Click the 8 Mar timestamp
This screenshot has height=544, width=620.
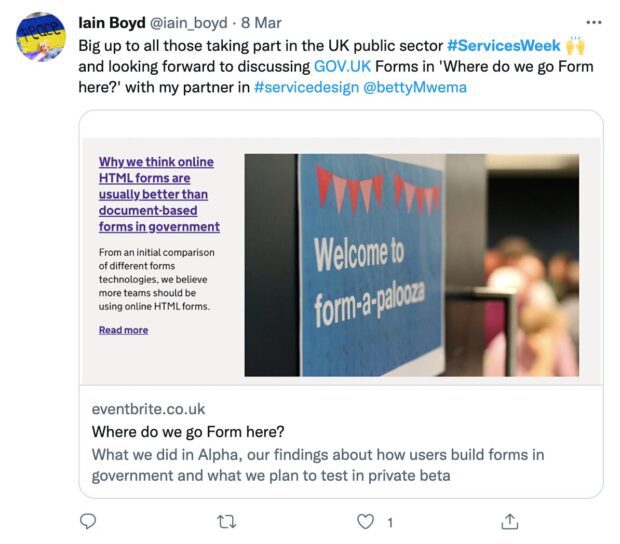pos(261,23)
